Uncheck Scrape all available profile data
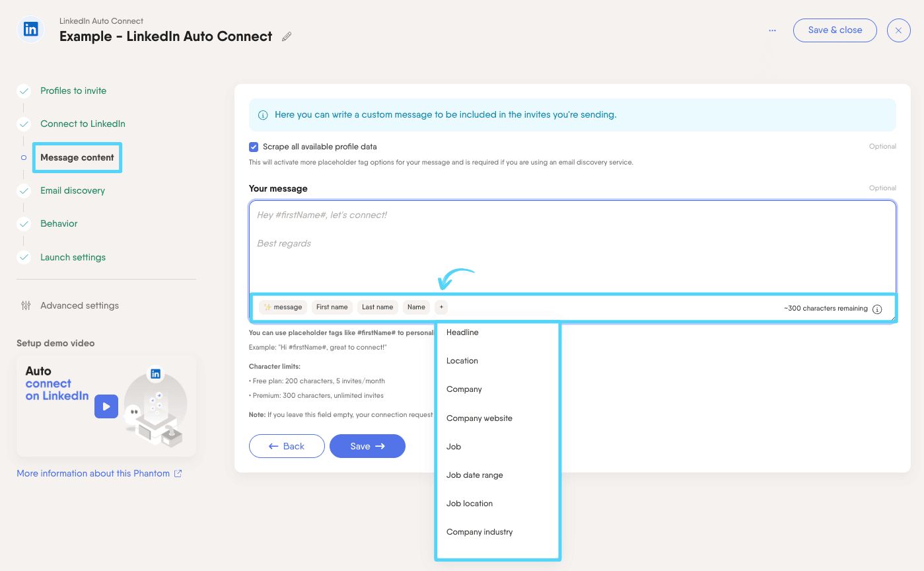 tap(254, 147)
